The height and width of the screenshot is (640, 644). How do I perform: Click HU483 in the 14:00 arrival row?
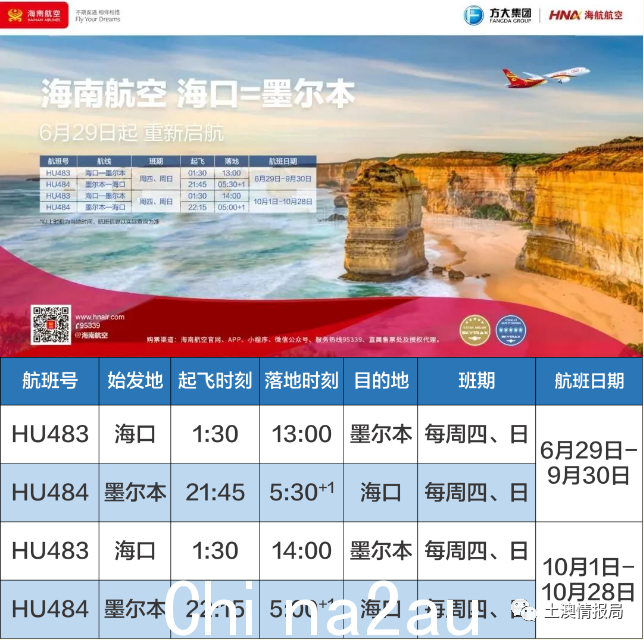(x=50, y=550)
